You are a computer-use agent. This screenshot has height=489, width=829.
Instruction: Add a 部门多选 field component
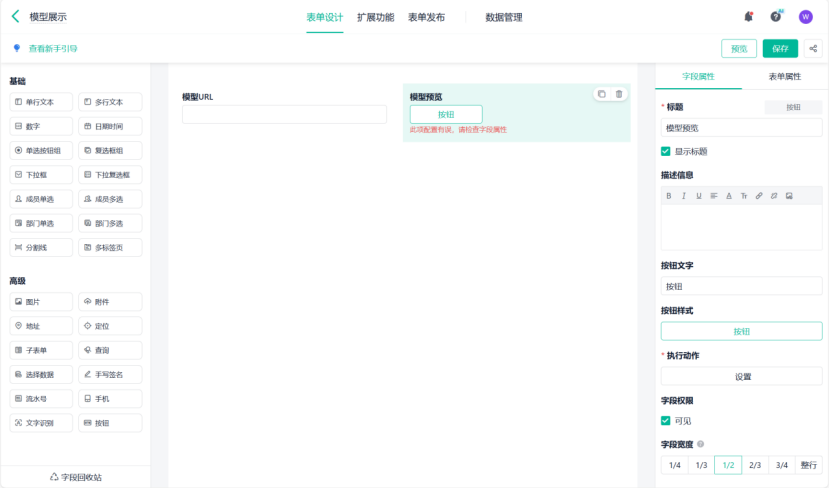(x=110, y=224)
